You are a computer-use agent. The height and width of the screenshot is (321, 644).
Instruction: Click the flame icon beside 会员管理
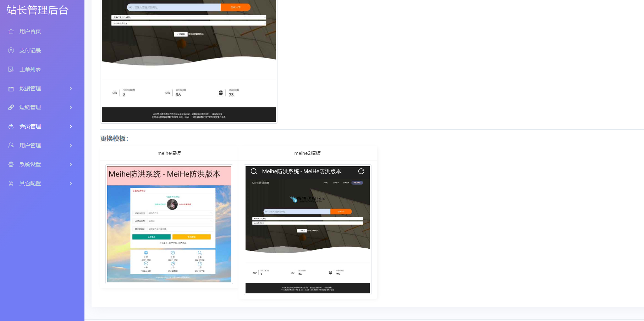pyautogui.click(x=11, y=126)
